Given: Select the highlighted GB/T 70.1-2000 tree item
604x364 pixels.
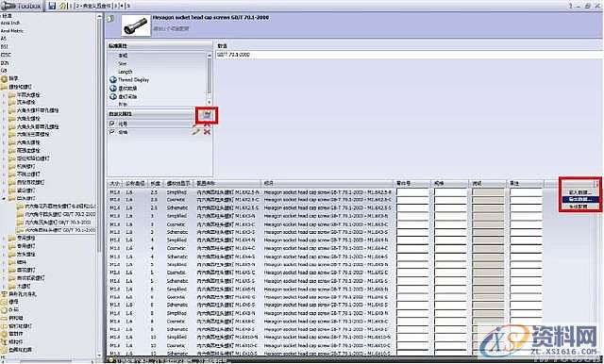Looking at the screenshot, I should pyautogui.click(x=60, y=230).
